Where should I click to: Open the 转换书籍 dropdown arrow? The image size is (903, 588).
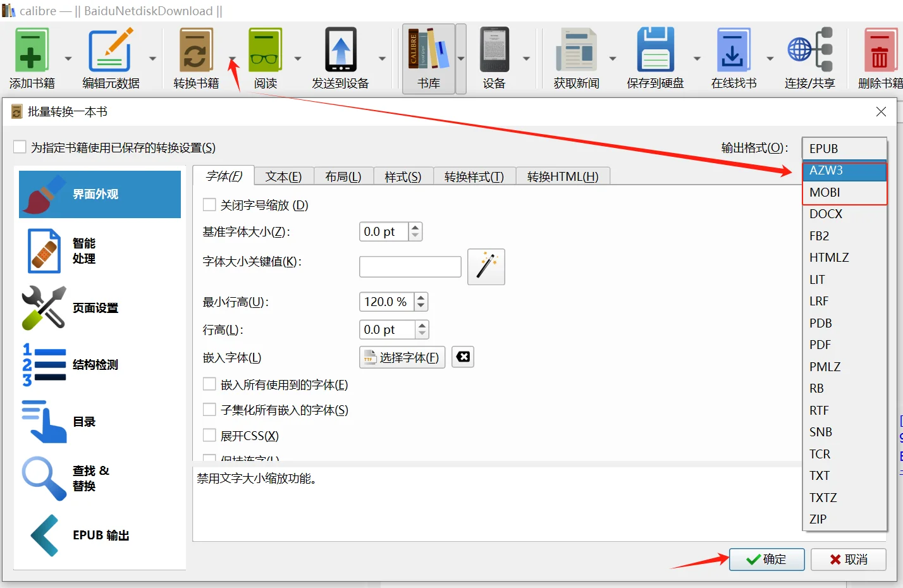(232, 59)
